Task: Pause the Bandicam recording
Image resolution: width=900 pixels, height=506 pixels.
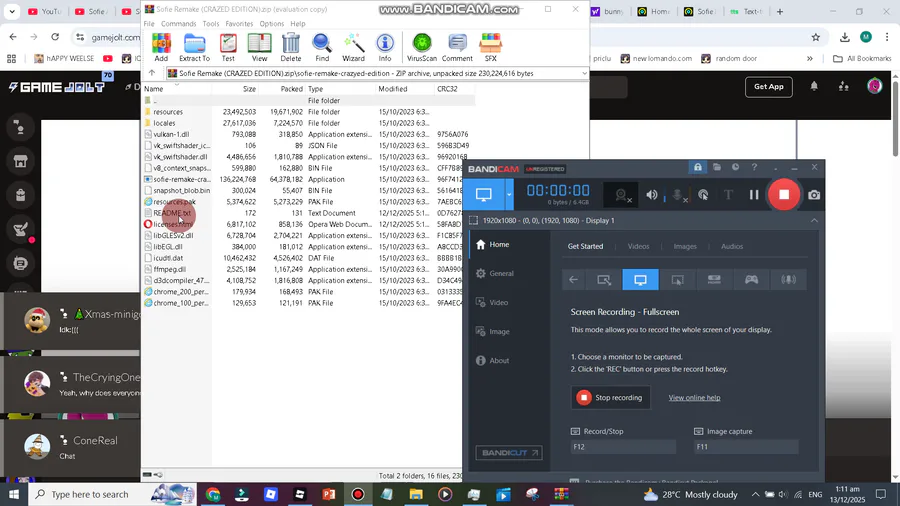Action: click(x=754, y=195)
